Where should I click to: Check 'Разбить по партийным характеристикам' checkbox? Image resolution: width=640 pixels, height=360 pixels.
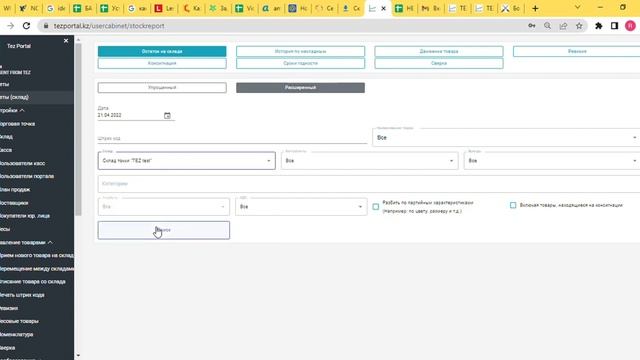(x=376, y=207)
